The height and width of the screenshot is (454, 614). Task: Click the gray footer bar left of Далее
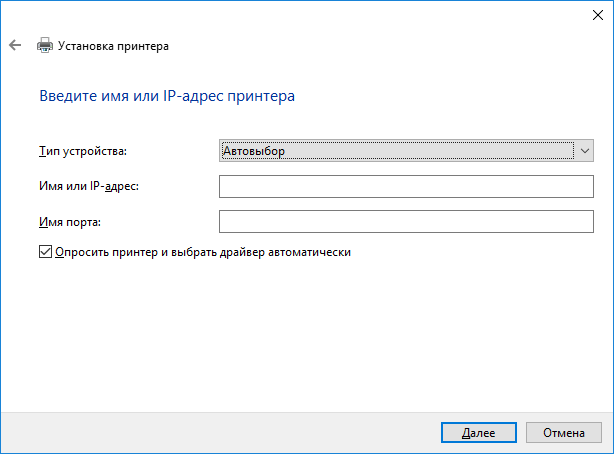pyautogui.click(x=219, y=433)
